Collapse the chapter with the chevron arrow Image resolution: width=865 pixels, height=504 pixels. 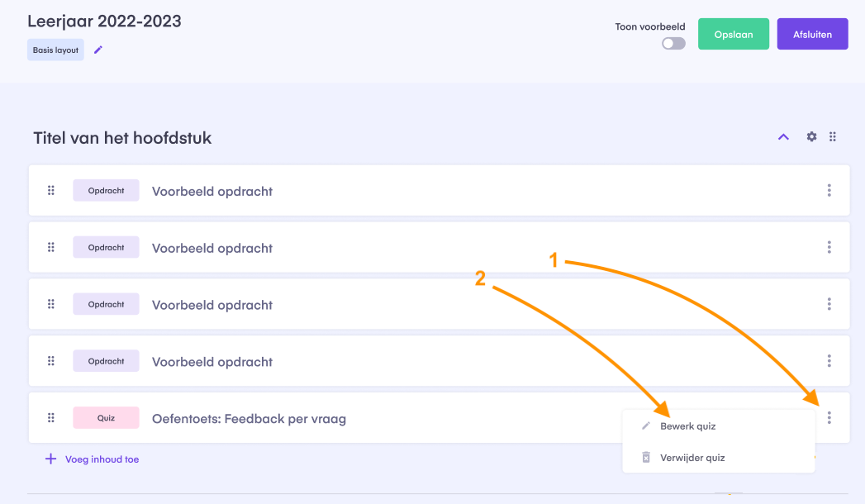[783, 137]
